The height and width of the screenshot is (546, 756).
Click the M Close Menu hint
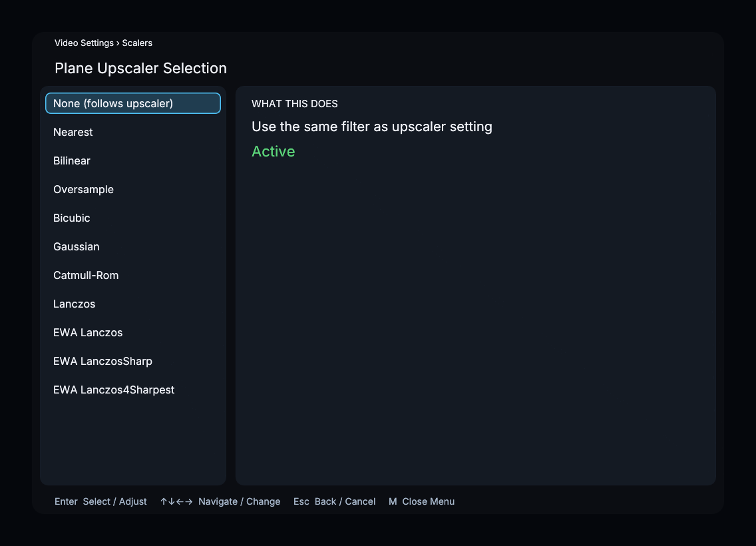(x=421, y=501)
